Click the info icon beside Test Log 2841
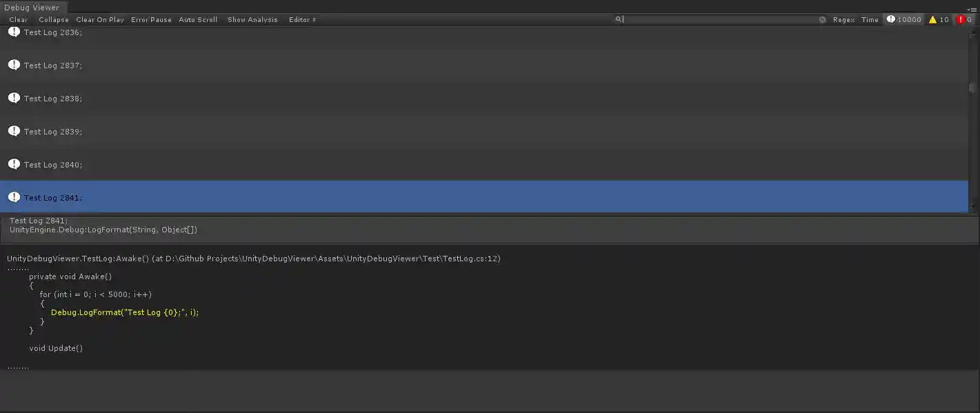Image resolution: width=980 pixels, height=413 pixels. click(14, 197)
